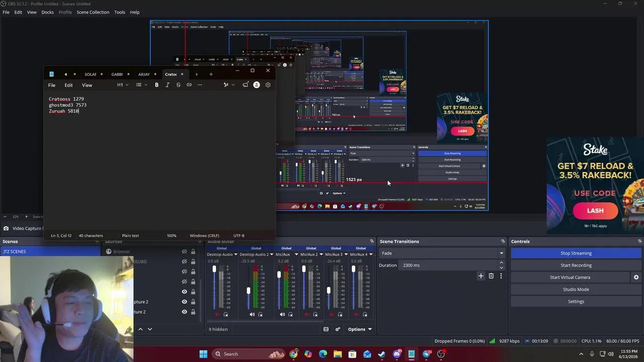Unmute the Desktop Audio channel

pyautogui.click(x=217, y=315)
